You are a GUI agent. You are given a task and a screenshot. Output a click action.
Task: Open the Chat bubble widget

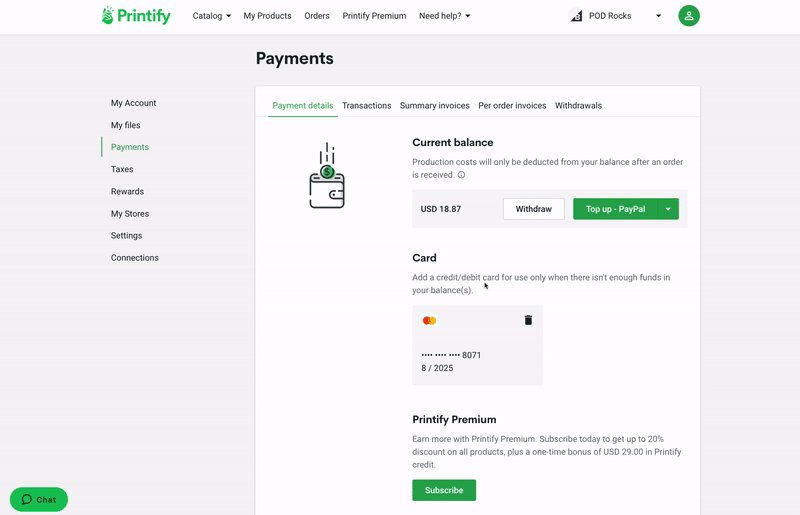pyautogui.click(x=39, y=499)
